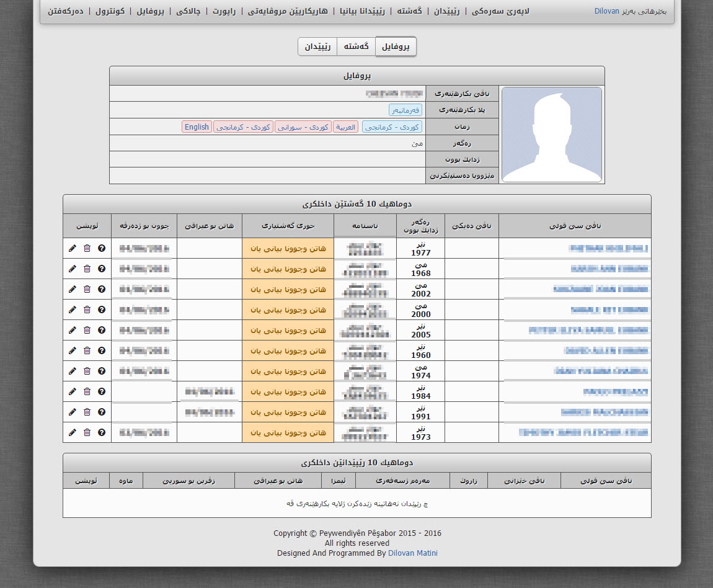
Task: Open the راپورت reports menu item
Action: pos(224,11)
